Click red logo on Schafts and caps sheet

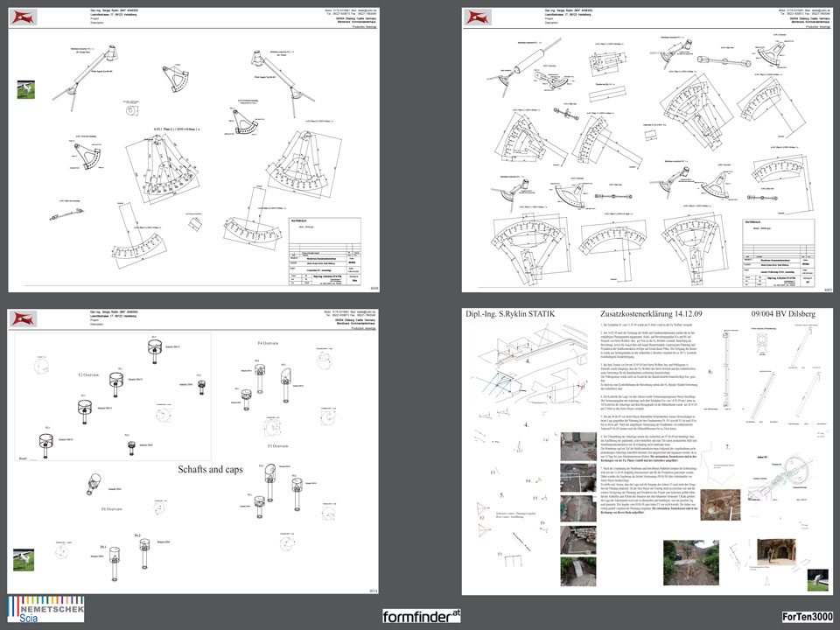click(26, 319)
